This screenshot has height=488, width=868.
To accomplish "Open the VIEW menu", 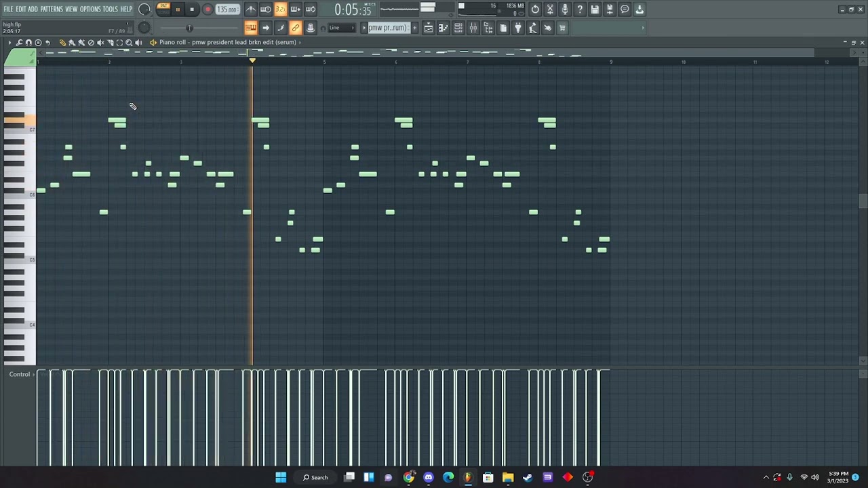I will (x=71, y=9).
